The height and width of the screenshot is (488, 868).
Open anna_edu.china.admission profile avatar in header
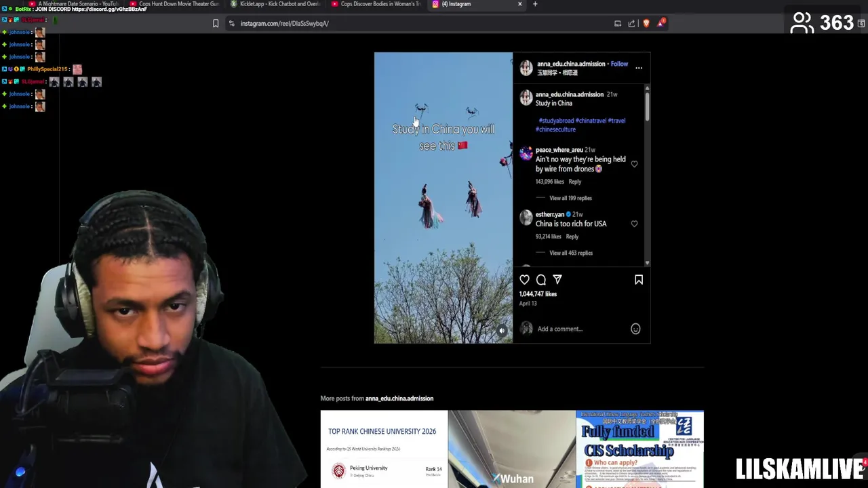[526, 68]
